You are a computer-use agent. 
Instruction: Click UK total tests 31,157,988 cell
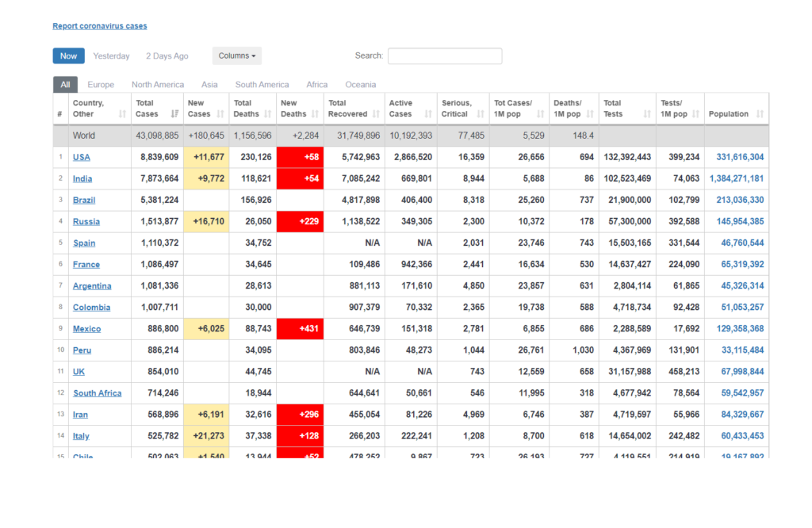click(628, 372)
